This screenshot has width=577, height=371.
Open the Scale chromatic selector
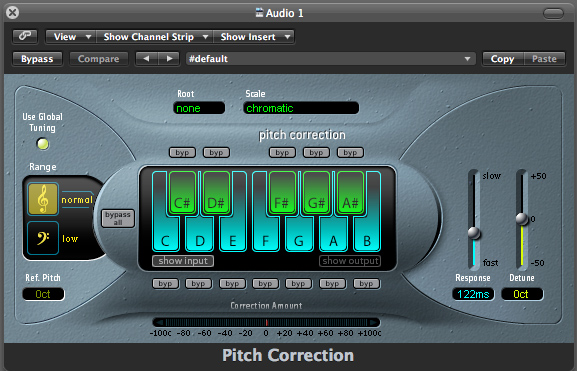pos(301,108)
